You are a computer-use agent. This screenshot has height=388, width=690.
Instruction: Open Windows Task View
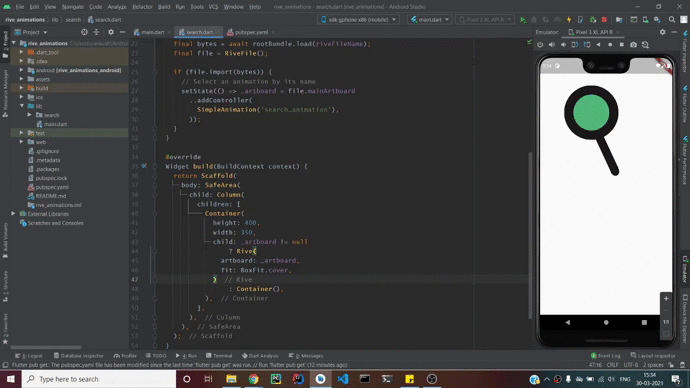coord(209,379)
